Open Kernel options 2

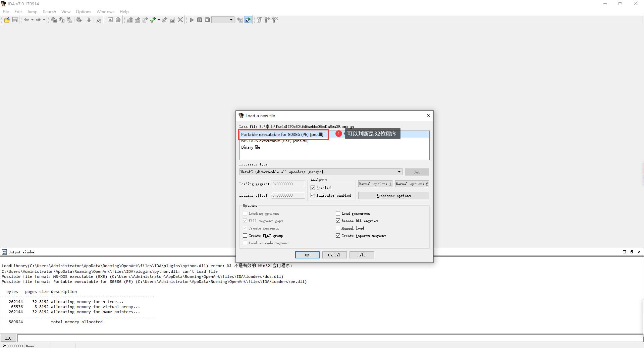[412, 184]
